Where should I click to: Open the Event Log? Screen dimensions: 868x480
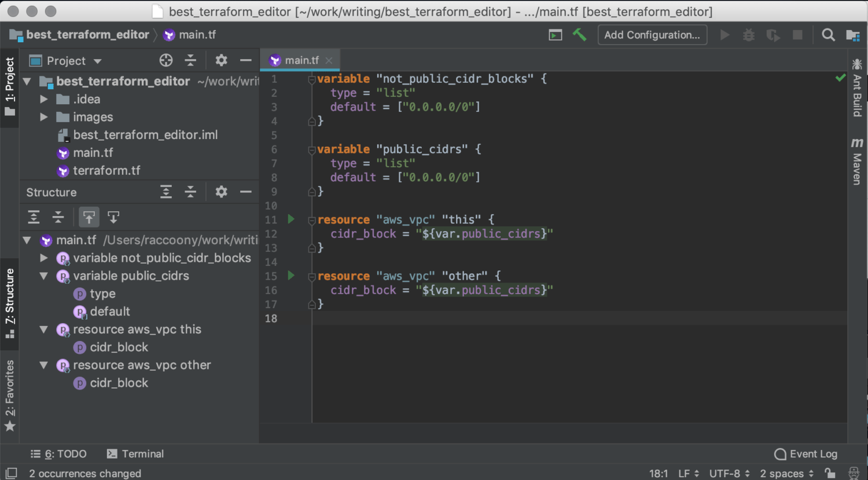tap(806, 454)
